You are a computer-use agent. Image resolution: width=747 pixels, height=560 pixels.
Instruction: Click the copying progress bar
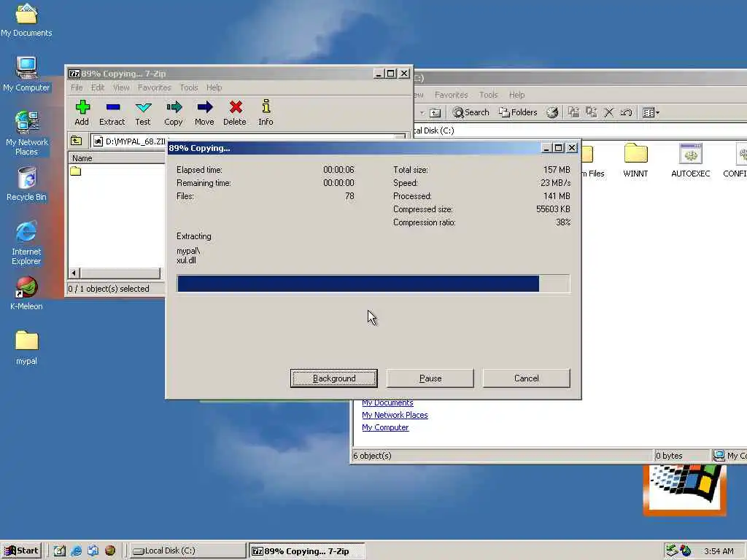(373, 284)
